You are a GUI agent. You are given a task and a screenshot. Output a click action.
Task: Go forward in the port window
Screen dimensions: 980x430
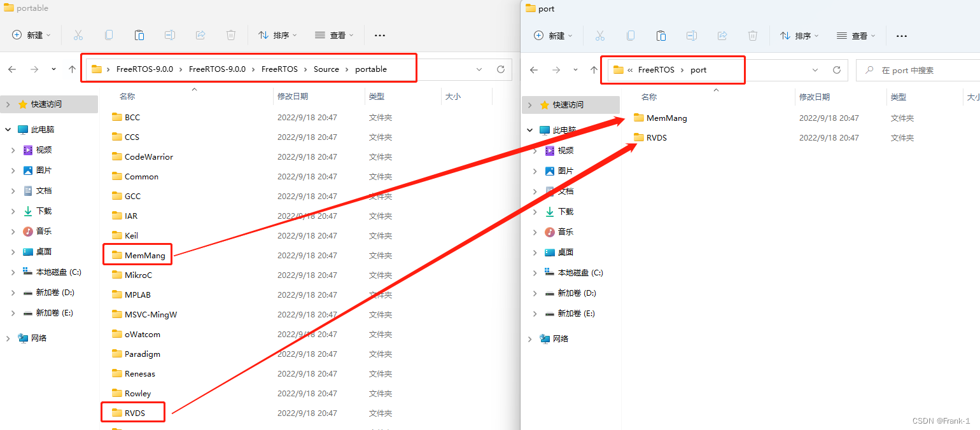pyautogui.click(x=556, y=70)
